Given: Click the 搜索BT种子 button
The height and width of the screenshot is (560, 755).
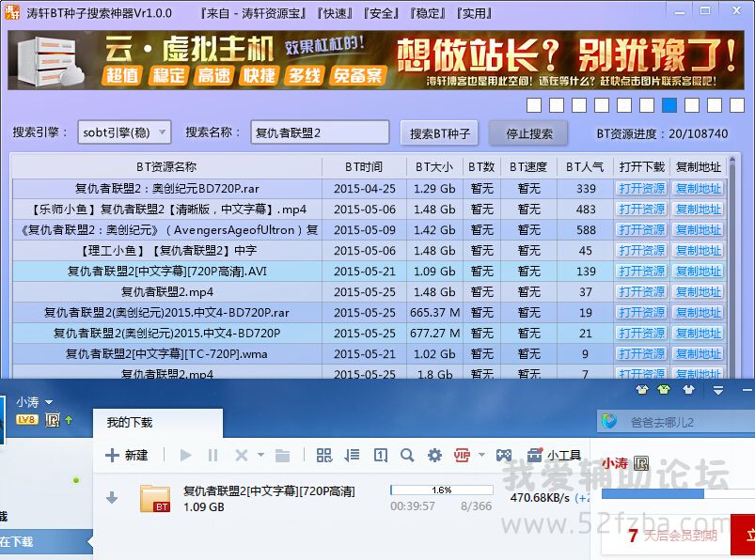Looking at the screenshot, I should 439,132.
